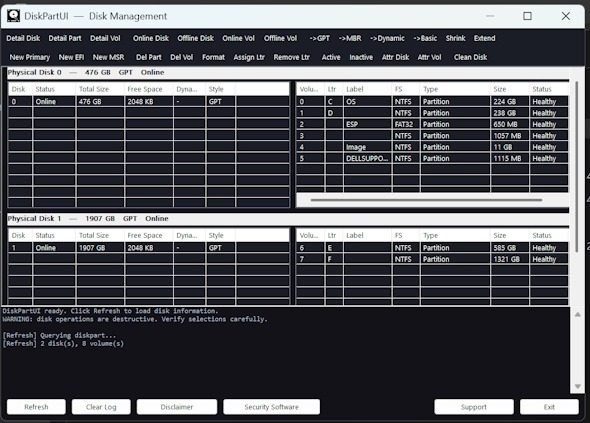Select volume 7 sized 1321 GB
The image size is (590, 423).
click(432, 259)
